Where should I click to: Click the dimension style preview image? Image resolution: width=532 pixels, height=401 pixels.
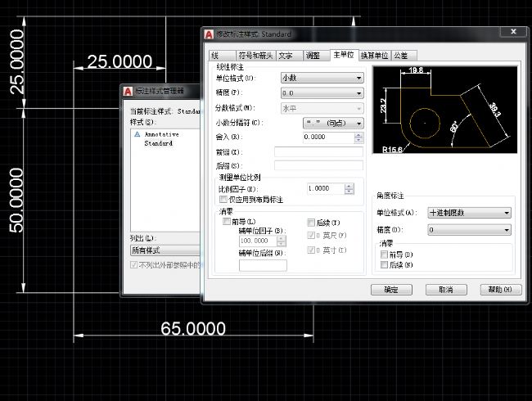point(444,110)
